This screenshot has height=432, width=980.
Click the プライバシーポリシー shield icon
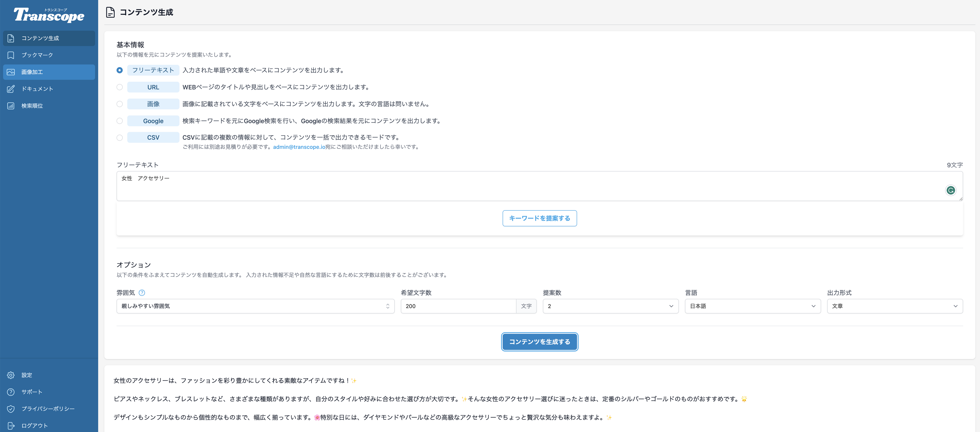[x=11, y=409]
